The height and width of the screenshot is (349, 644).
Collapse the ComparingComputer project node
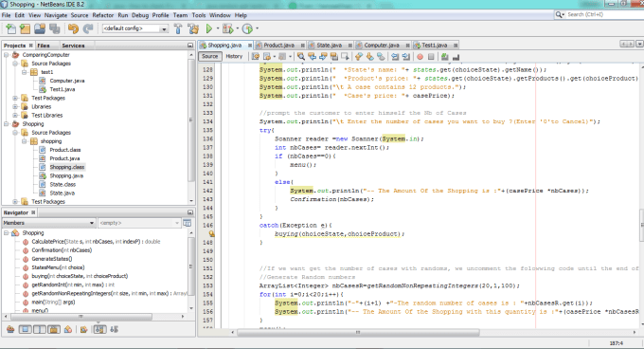point(7,55)
